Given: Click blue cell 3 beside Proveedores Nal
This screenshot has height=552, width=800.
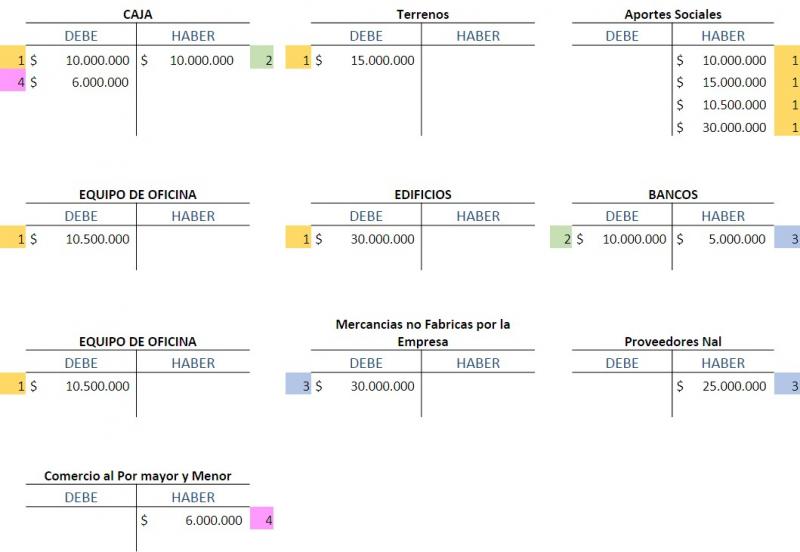Looking at the screenshot, I should 787,385.
